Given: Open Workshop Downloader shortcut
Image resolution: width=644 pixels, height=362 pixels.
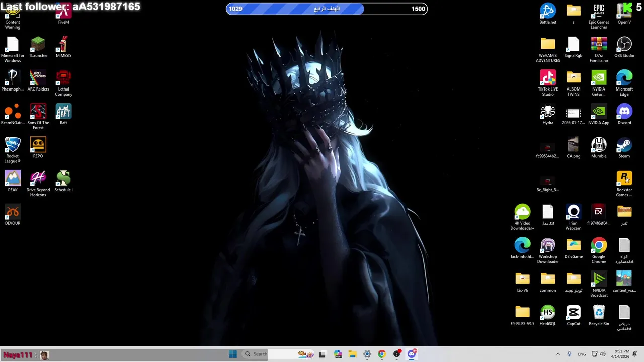Looking at the screenshot, I should (548, 251).
